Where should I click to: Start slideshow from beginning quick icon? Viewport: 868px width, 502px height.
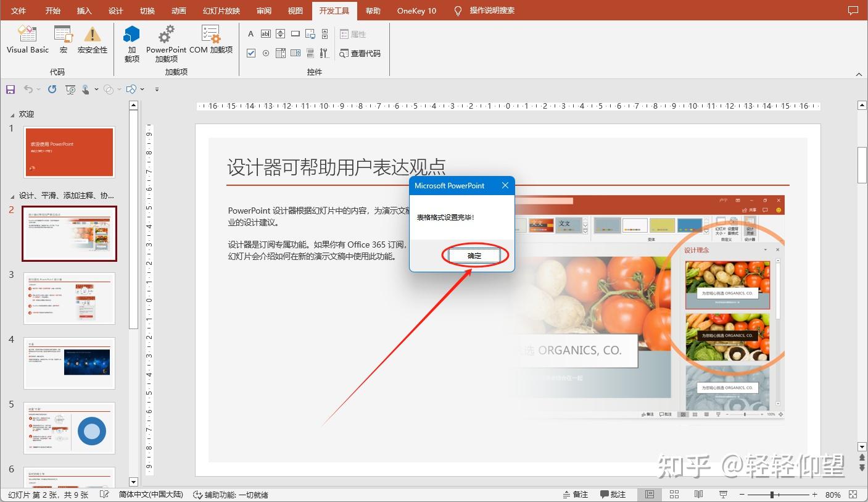pos(70,90)
